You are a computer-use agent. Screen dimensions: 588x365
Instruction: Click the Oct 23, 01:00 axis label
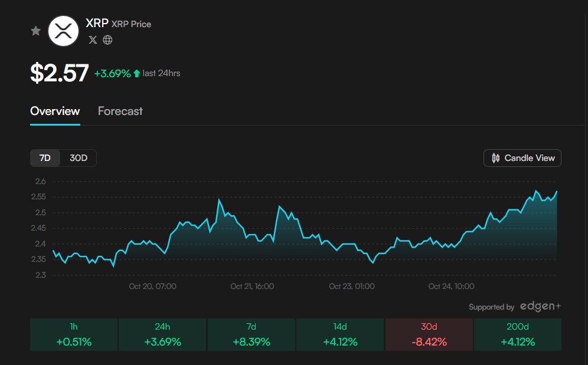click(x=352, y=287)
